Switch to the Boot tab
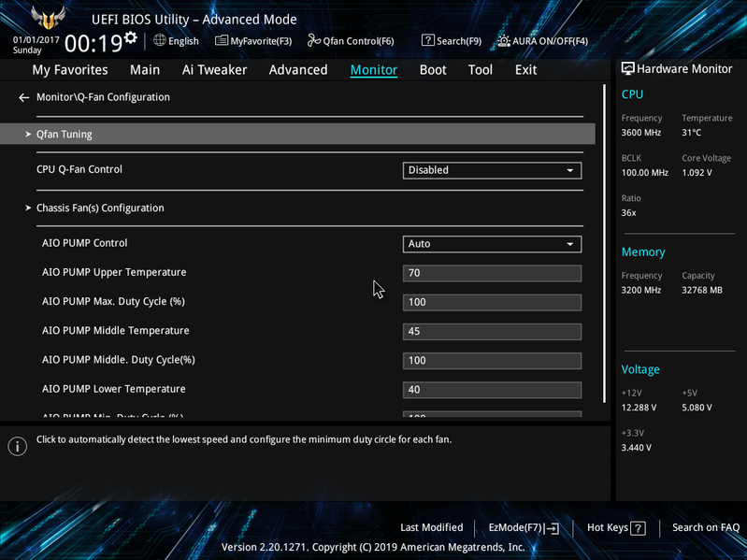The image size is (747, 560). 433,70
